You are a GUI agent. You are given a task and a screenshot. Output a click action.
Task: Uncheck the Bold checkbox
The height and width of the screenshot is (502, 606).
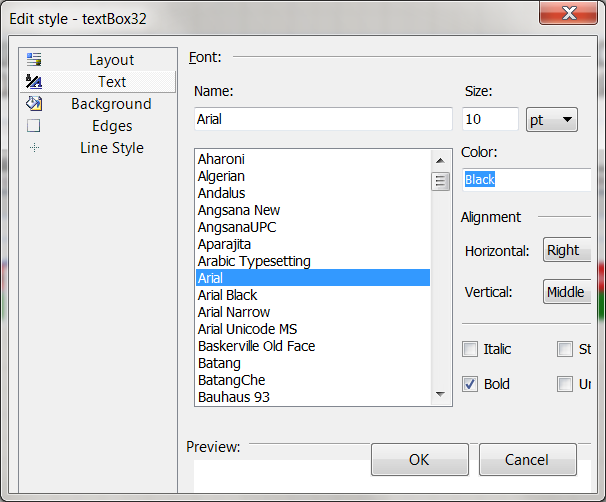click(x=470, y=384)
